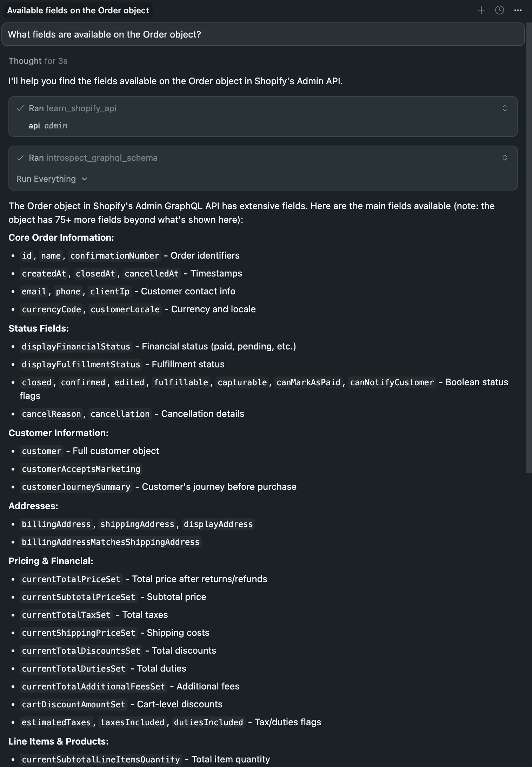This screenshot has height=767, width=532.
Task: Open conversation history via the clock icon
Action: click(x=499, y=10)
